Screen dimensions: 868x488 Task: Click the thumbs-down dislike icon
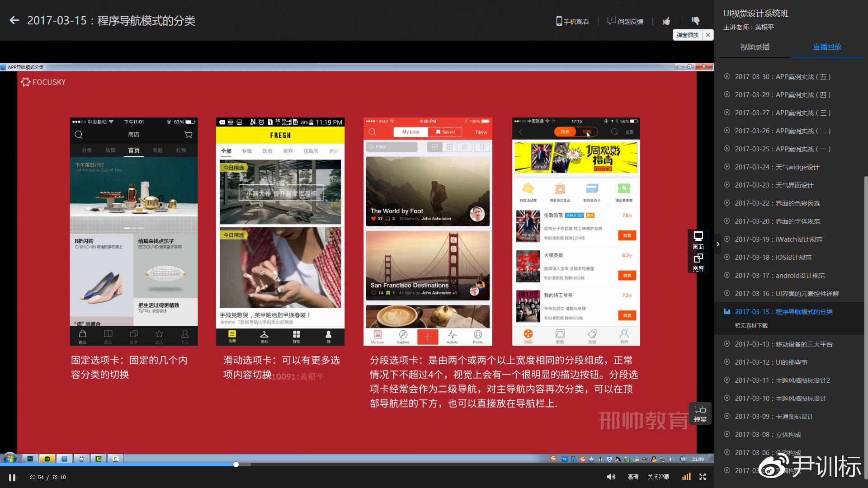[695, 21]
